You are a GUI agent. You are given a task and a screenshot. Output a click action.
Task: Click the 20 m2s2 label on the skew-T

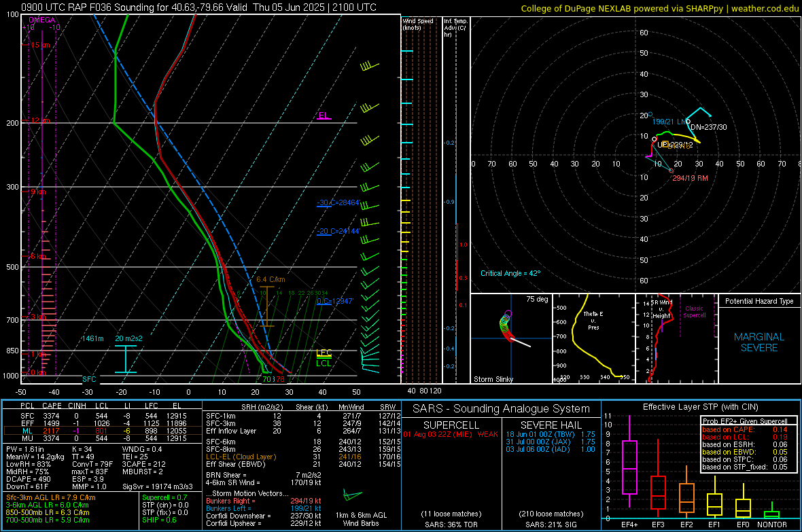tap(129, 338)
